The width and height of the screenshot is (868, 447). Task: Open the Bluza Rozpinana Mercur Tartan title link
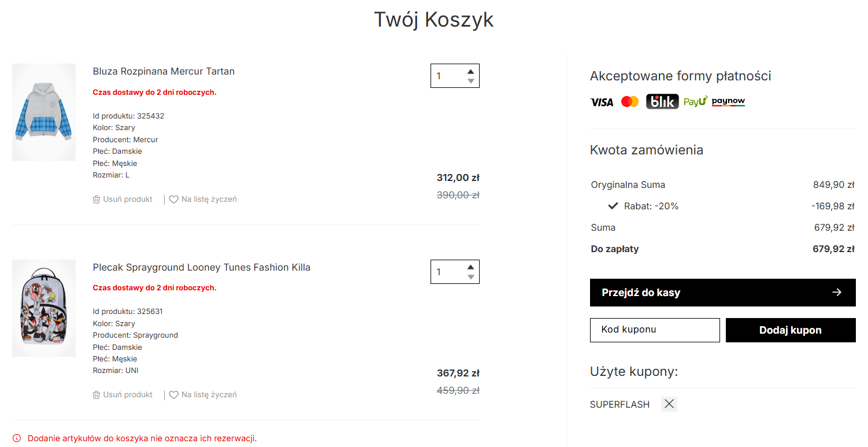164,72
